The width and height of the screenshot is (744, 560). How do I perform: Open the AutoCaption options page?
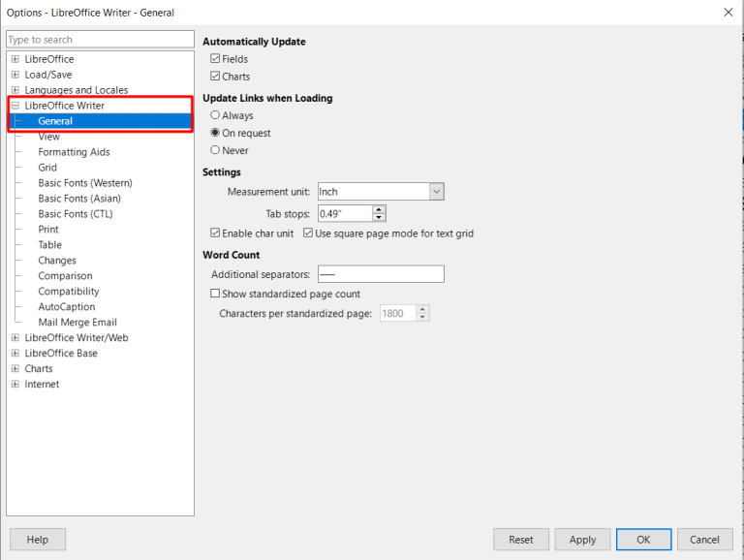click(x=67, y=307)
